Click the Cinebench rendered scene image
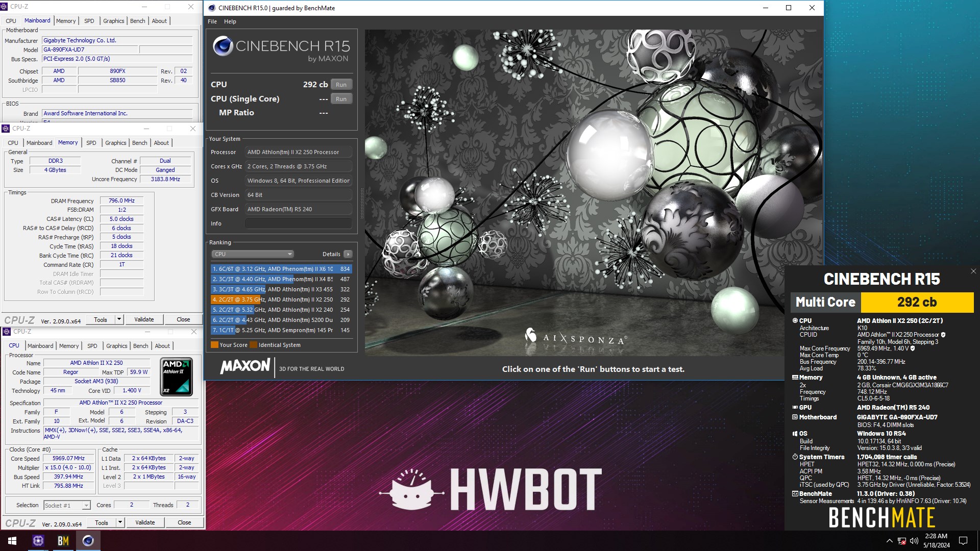Viewport: 980px width, 551px height. (x=593, y=193)
